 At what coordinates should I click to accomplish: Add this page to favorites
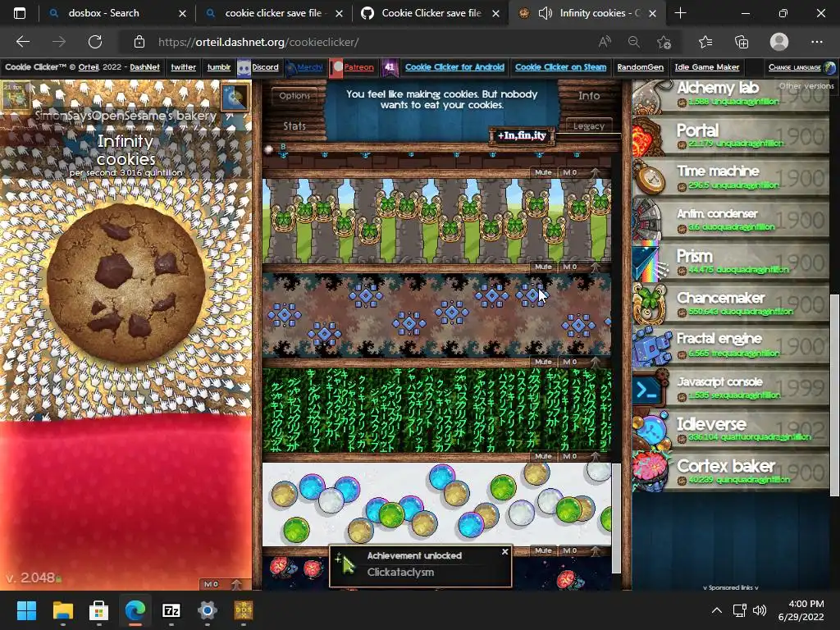pyautogui.click(x=664, y=42)
